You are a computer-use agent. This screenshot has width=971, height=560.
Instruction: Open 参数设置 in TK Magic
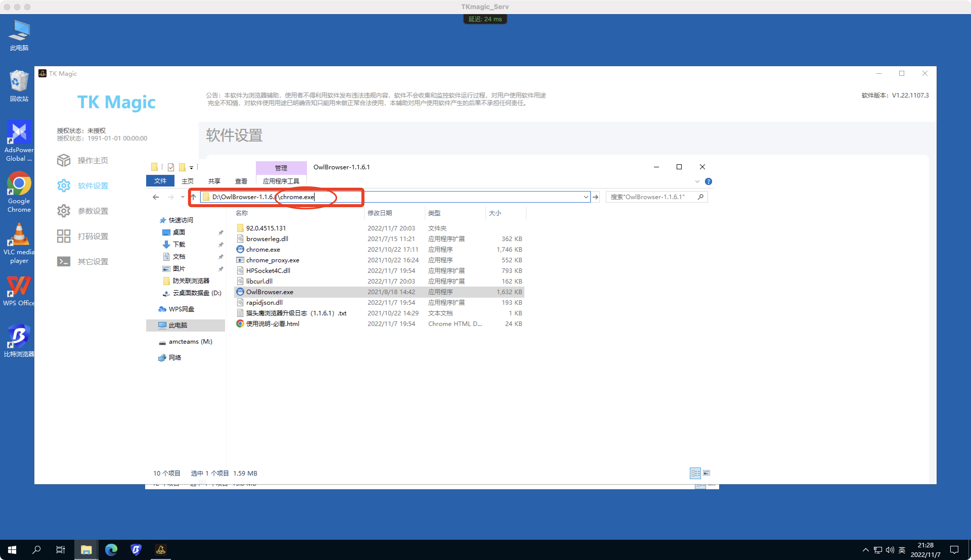[x=93, y=211]
